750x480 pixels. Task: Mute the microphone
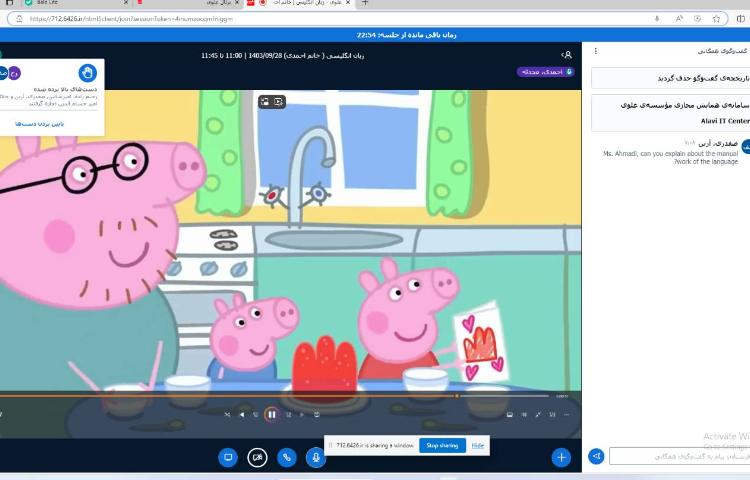click(x=316, y=457)
